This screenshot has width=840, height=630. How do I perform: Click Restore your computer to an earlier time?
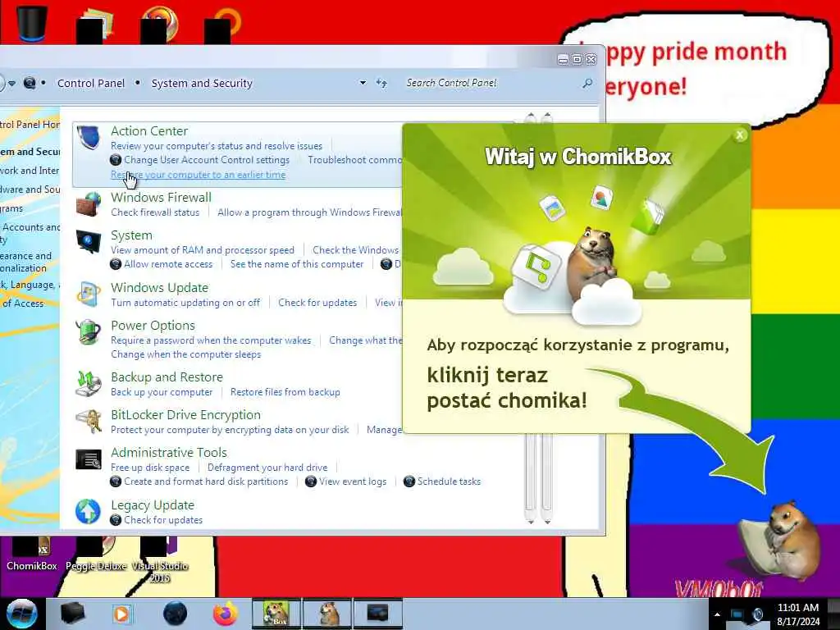click(x=199, y=175)
